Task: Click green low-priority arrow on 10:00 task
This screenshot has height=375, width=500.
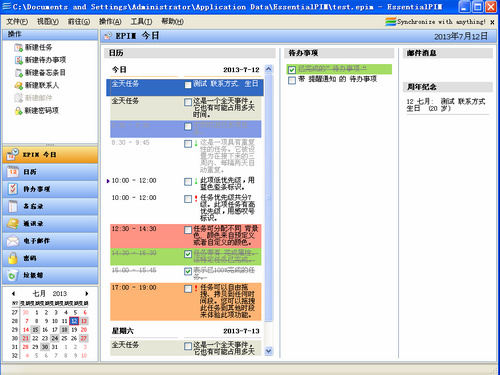Action: coord(196,181)
